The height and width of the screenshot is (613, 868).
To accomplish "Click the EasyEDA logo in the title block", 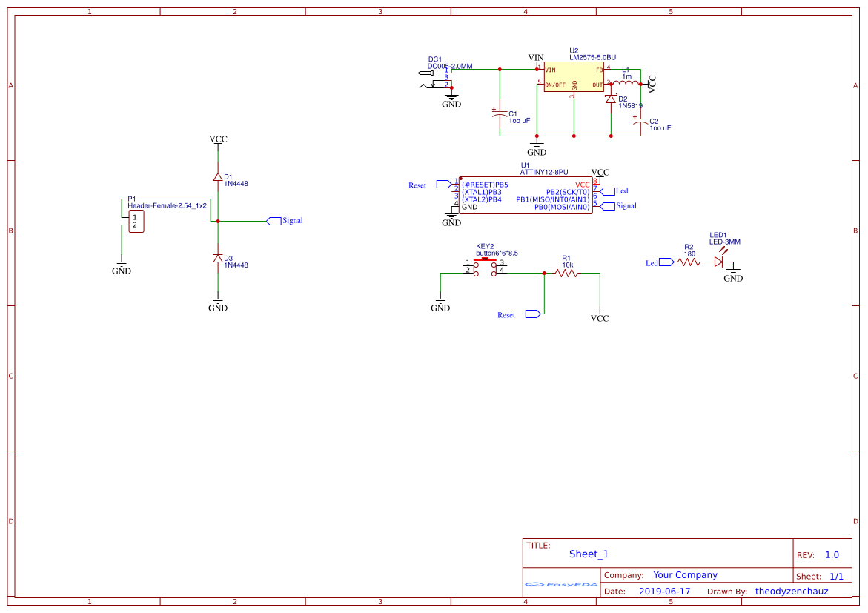I will [x=561, y=585].
